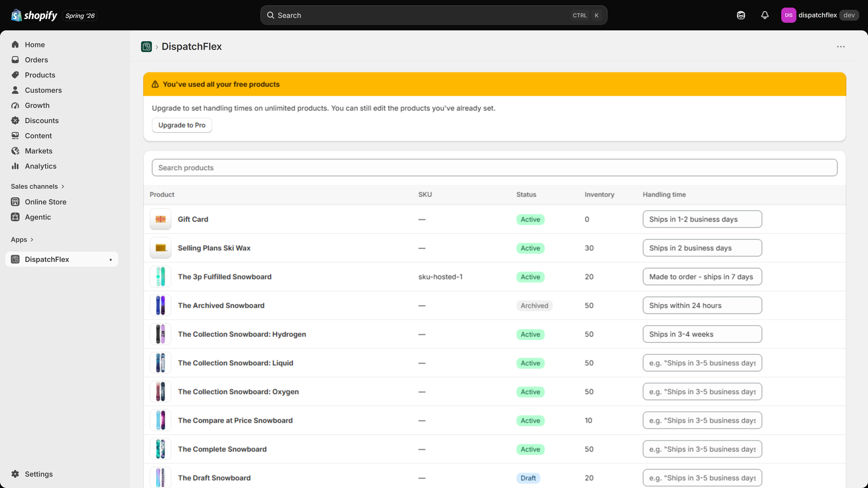Click the Collection Snowboard: Hydrogen thumbnail

point(161,334)
